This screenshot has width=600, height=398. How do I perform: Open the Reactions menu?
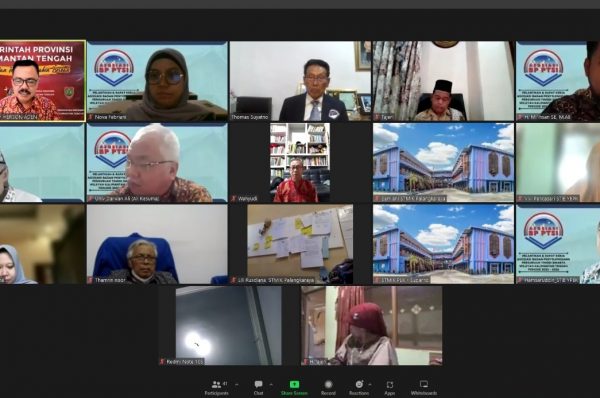coord(359,387)
